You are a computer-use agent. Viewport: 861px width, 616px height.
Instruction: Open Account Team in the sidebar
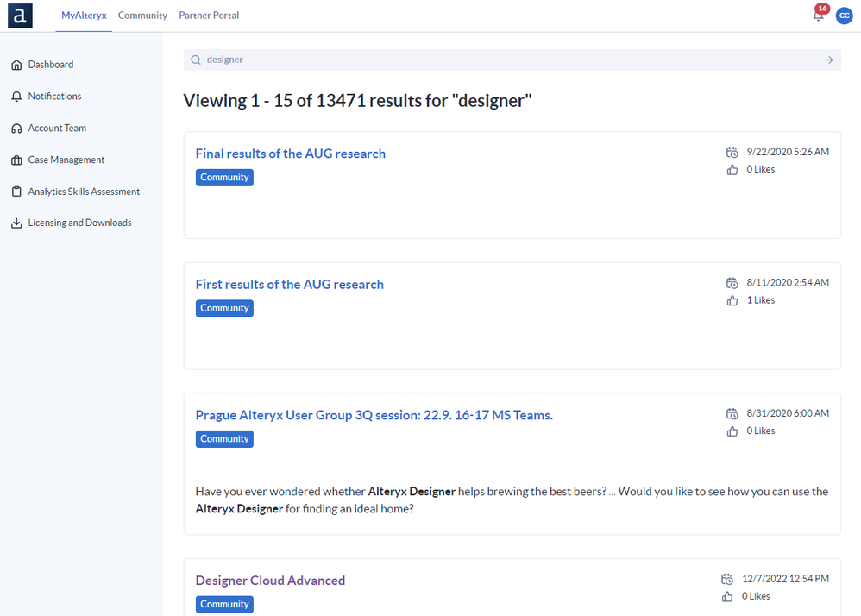(x=57, y=129)
